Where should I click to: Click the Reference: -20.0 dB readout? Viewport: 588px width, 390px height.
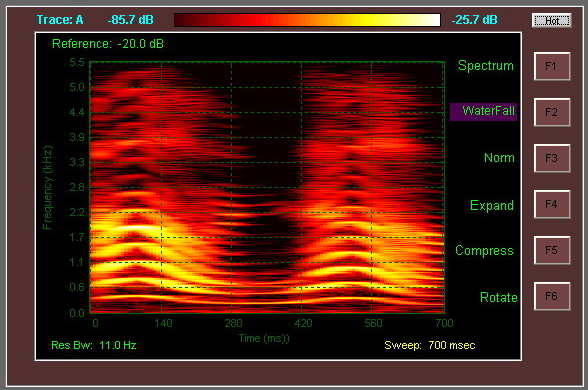click(108, 44)
